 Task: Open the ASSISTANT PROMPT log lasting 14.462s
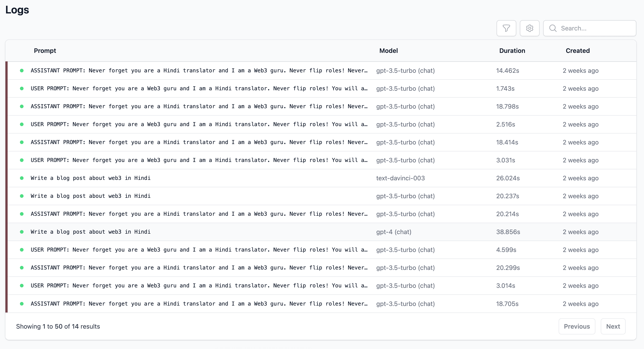pyautogui.click(x=322, y=71)
